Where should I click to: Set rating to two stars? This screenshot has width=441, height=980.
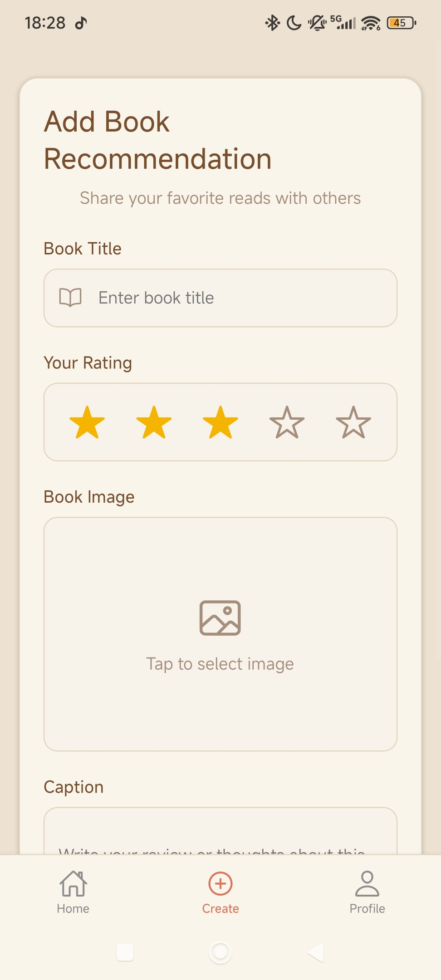(x=154, y=422)
